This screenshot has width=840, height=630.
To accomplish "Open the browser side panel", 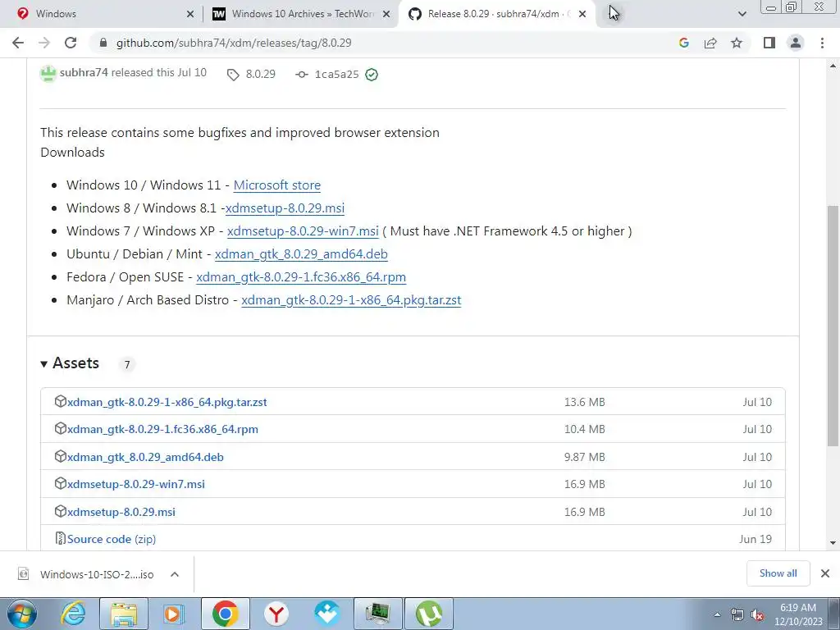I will click(769, 43).
